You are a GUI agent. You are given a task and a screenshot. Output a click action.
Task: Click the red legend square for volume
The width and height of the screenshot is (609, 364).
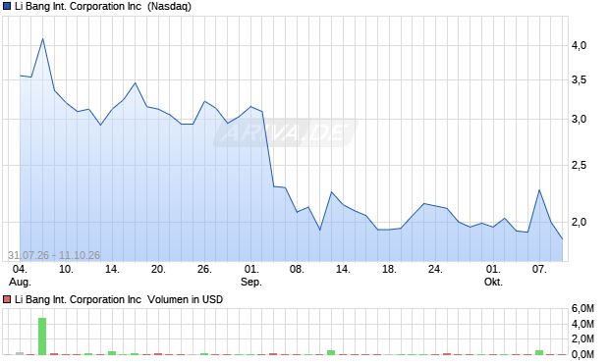click(7, 299)
